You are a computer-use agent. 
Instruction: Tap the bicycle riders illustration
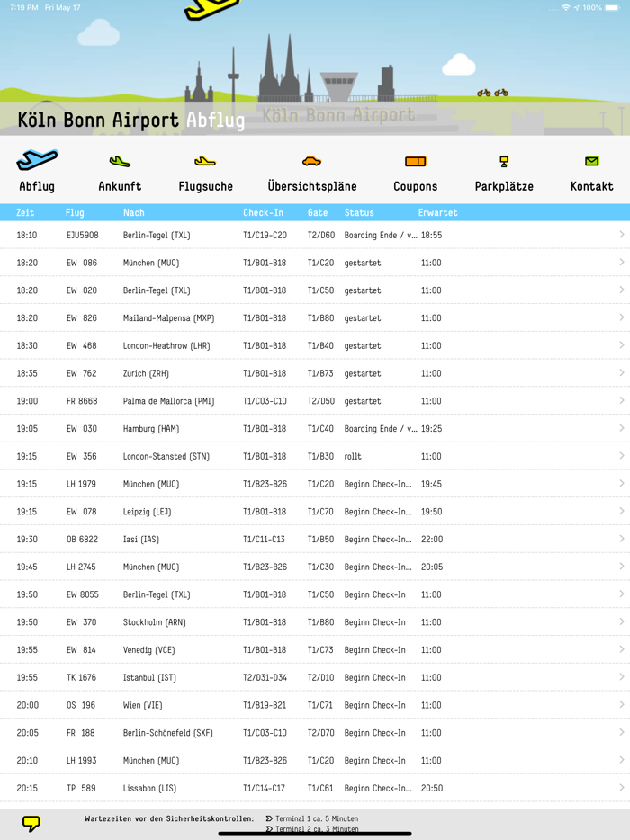492,93
